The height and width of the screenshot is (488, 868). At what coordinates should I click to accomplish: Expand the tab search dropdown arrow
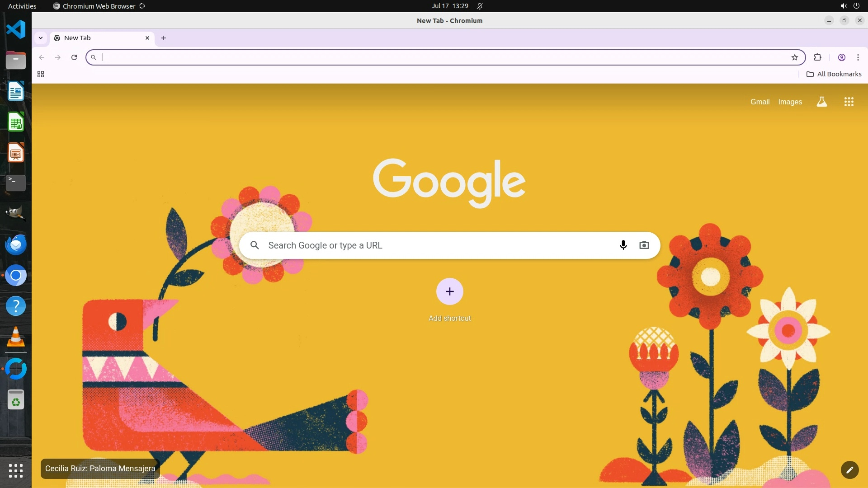click(41, 38)
